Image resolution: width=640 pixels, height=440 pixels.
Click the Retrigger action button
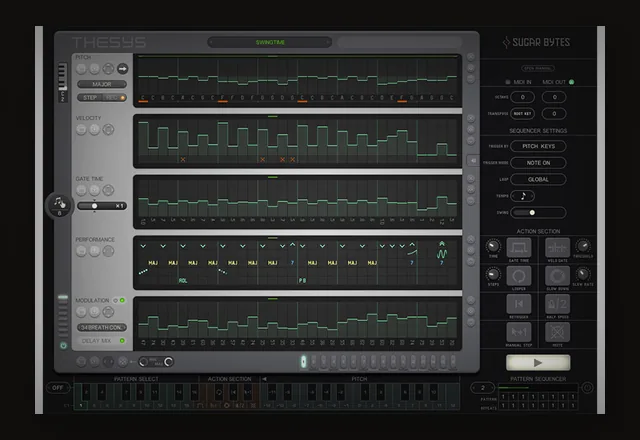tap(519, 304)
